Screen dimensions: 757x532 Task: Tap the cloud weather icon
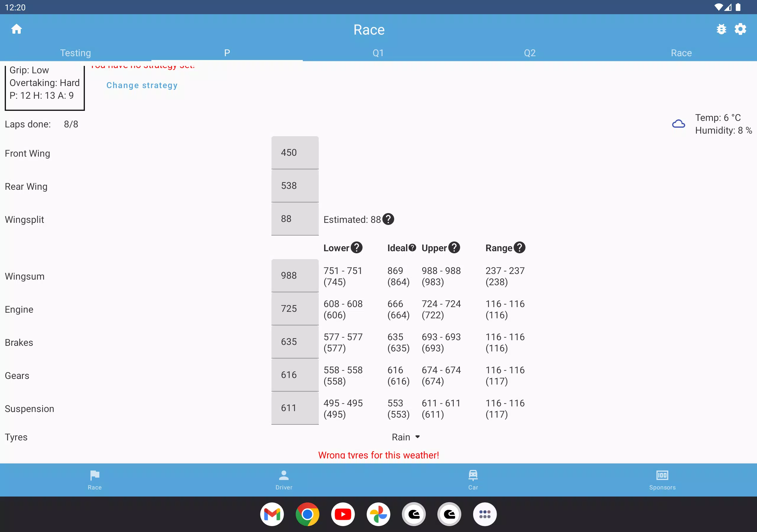tap(678, 124)
